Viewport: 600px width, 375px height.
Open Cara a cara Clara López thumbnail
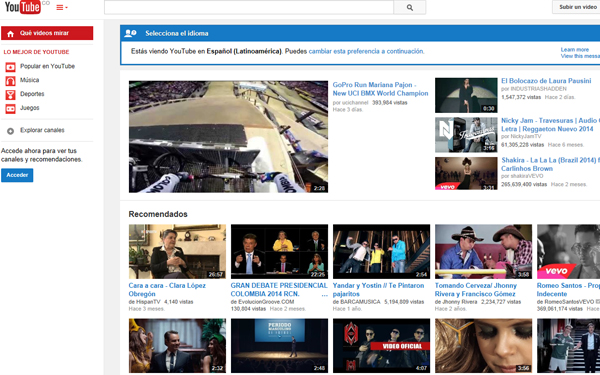click(x=177, y=251)
